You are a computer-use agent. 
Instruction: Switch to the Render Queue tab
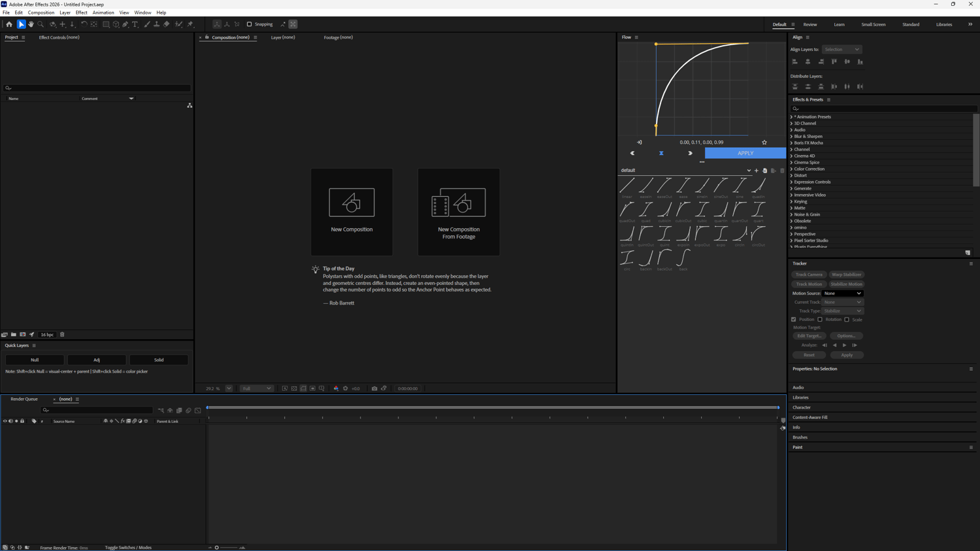(24, 399)
